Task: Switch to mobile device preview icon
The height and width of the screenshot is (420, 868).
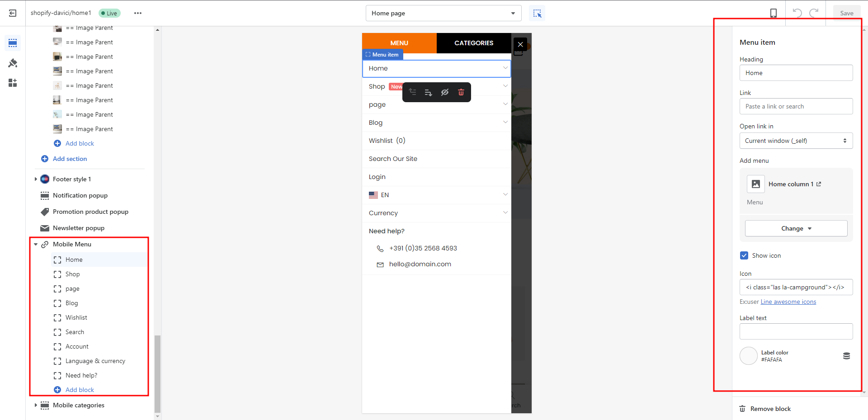Action: point(773,13)
